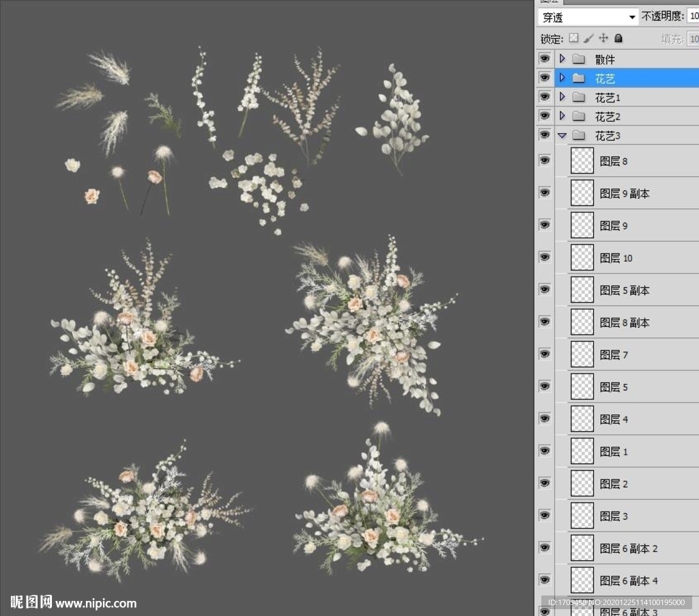Click the 散件 group folder icon
699x616 pixels.
pyautogui.click(x=579, y=59)
